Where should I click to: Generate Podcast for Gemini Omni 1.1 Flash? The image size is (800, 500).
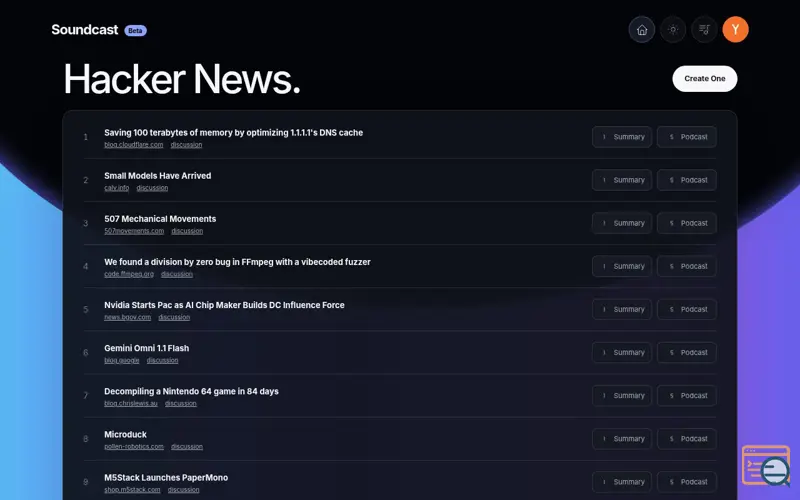pos(687,353)
